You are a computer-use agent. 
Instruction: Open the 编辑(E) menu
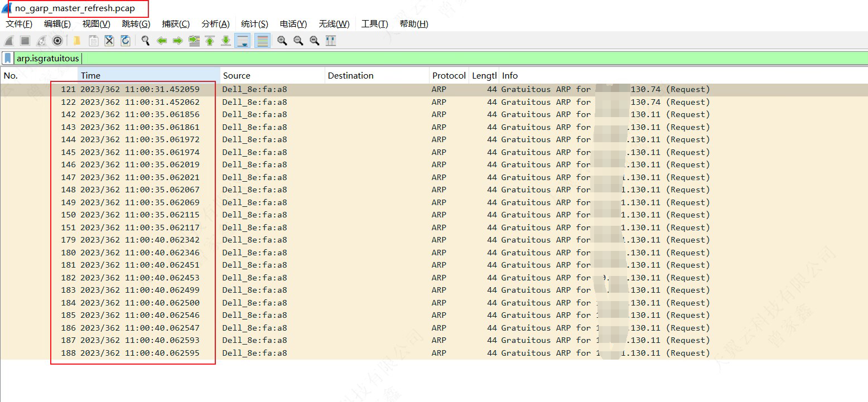[57, 24]
